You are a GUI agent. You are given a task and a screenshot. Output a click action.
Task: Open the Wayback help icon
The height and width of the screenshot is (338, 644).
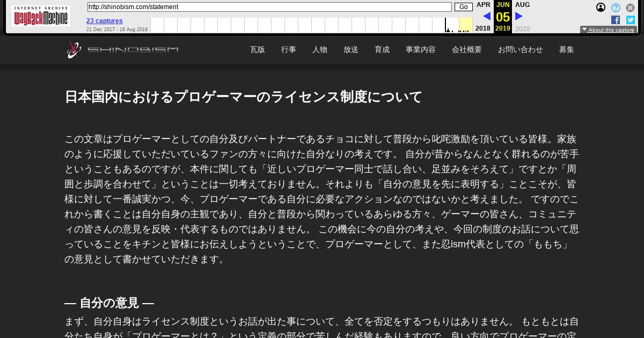[616, 8]
